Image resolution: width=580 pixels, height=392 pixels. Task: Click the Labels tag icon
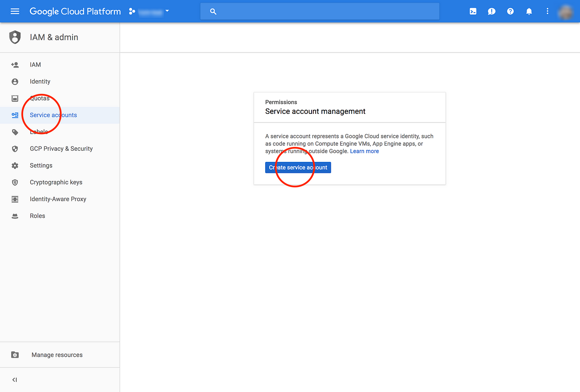[15, 132]
